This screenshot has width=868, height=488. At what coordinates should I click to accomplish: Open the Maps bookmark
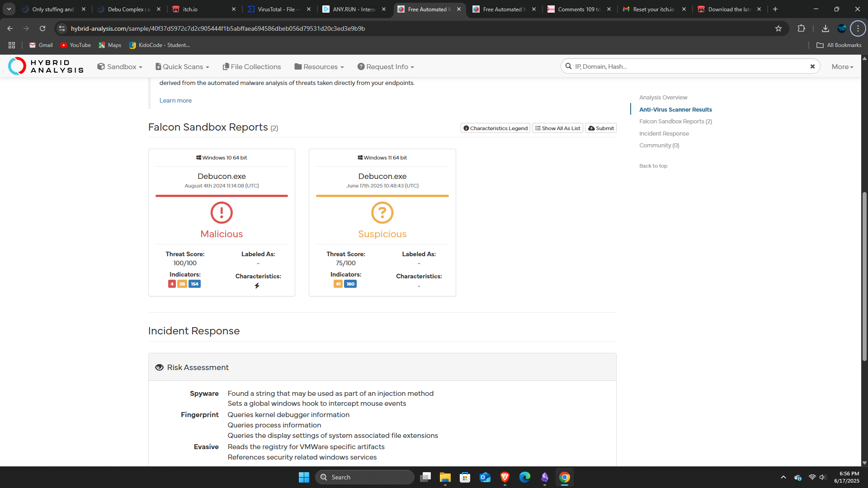(x=110, y=45)
